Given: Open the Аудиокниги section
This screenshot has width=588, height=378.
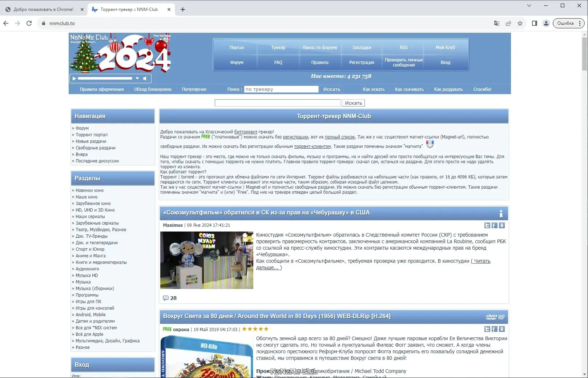Looking at the screenshot, I should click(87, 269).
